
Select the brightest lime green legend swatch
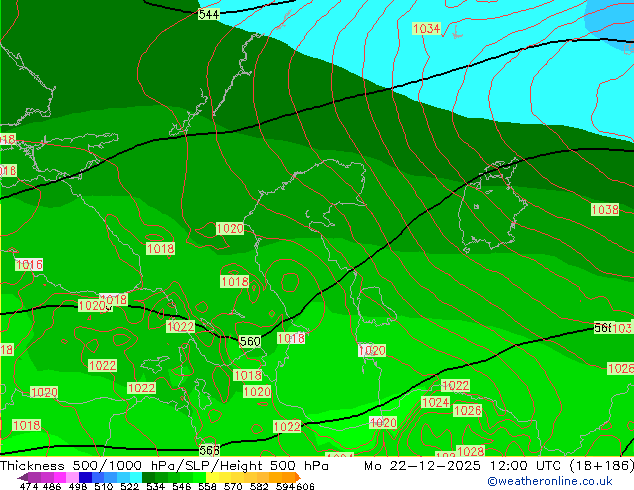199,477
